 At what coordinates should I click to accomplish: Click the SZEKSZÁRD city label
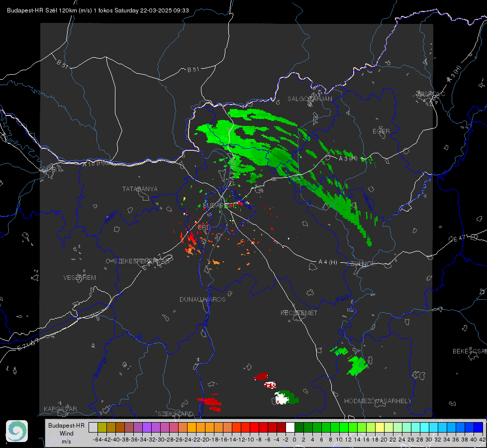pyautogui.click(x=176, y=414)
